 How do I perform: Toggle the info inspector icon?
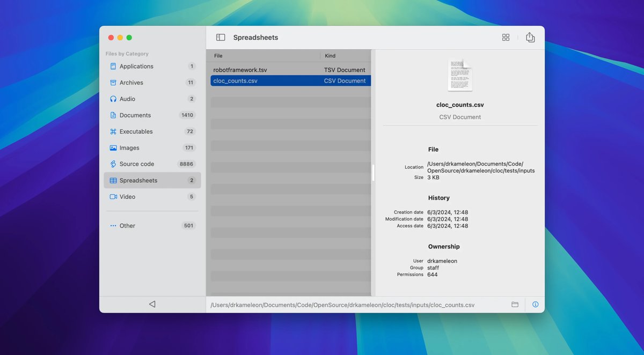[x=535, y=305]
